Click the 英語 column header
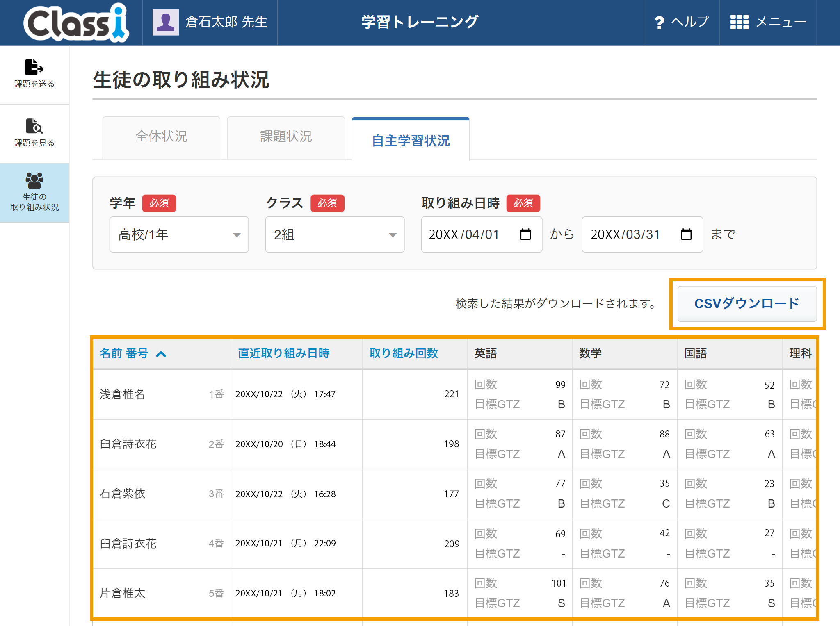Screen dimensions: 840x626 486,353
